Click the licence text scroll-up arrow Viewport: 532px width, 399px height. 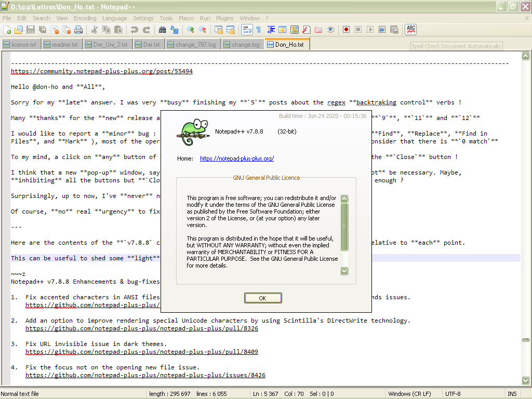coord(344,199)
